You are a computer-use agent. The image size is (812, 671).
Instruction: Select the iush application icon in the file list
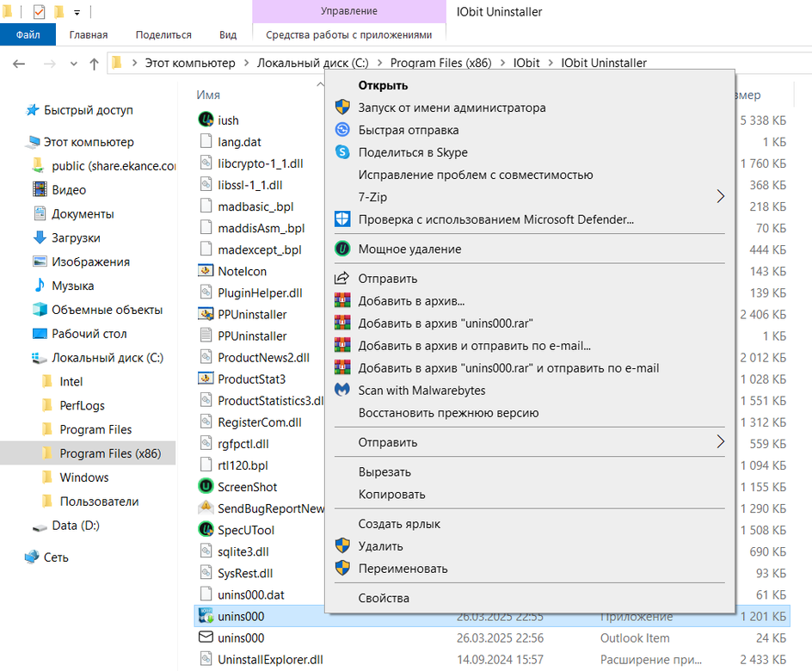206,120
